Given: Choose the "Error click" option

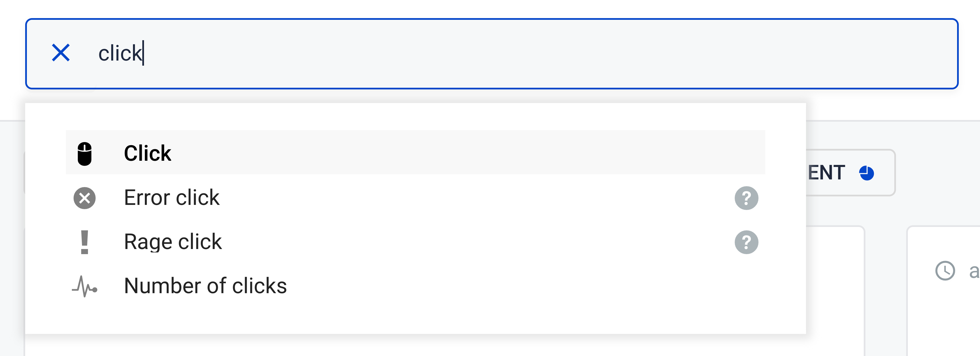Looking at the screenshot, I should [x=171, y=198].
